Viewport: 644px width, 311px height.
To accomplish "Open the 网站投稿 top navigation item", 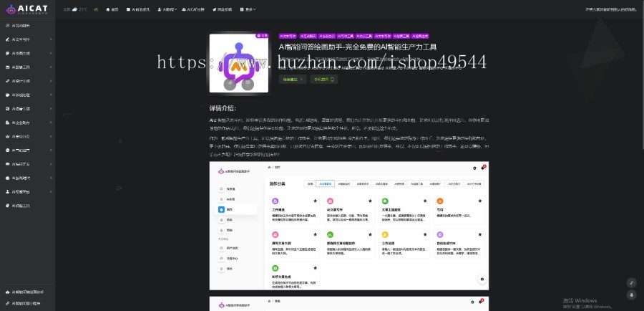I will point(223,9).
